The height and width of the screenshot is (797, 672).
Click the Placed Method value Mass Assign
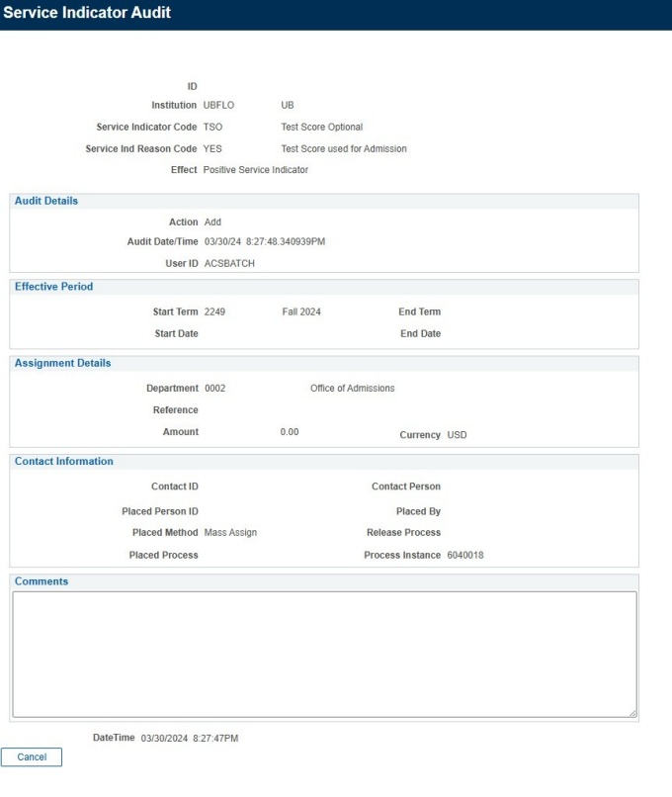[230, 533]
